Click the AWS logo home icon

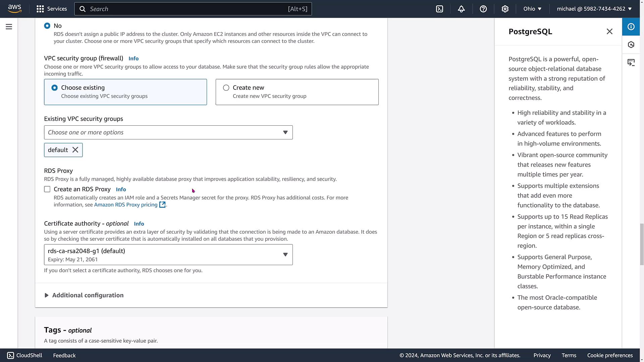pyautogui.click(x=15, y=9)
